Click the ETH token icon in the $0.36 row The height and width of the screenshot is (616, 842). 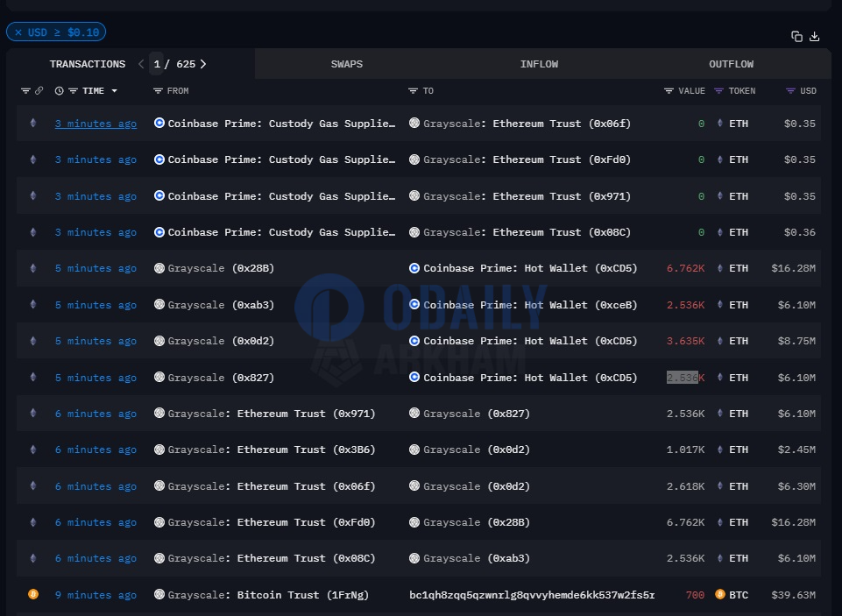[x=720, y=231]
